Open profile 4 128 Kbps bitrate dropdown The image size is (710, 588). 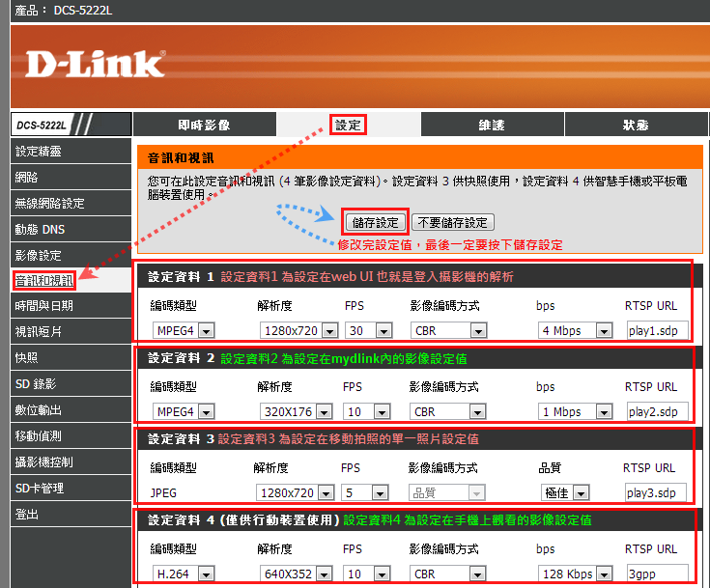pyautogui.click(x=575, y=574)
